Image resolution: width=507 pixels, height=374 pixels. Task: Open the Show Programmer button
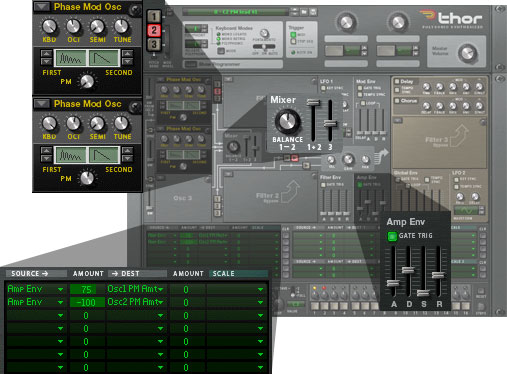pos(191,64)
